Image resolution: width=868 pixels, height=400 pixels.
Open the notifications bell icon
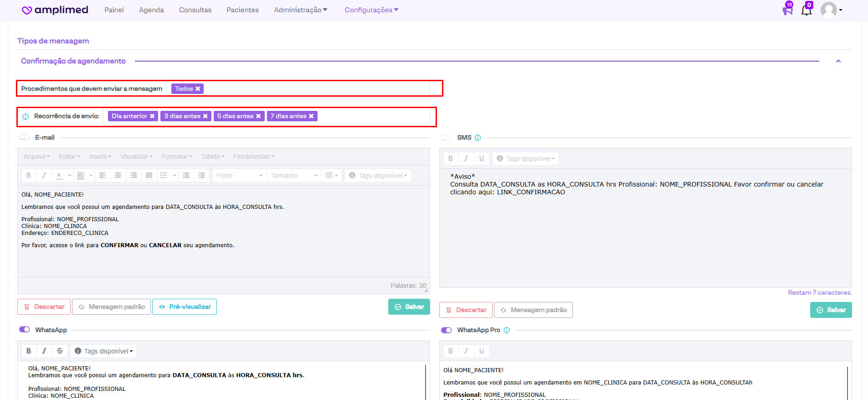(806, 10)
